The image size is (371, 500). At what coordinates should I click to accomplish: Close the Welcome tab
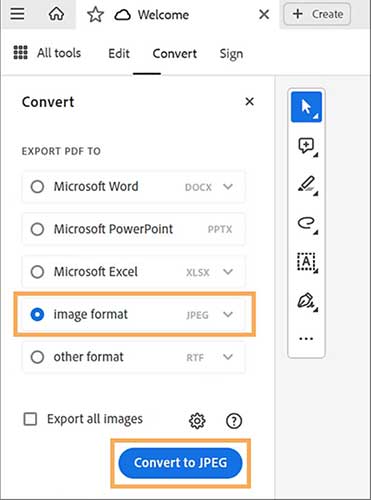point(264,14)
